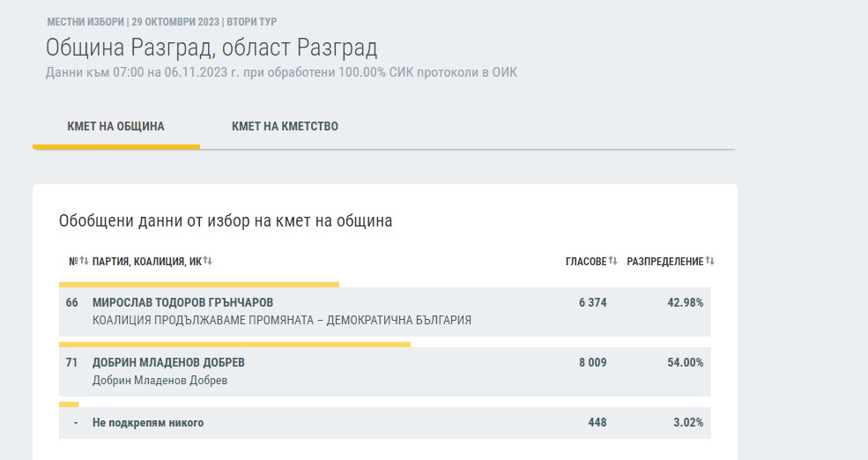
Task: Switch to КМЕТ НА КМЕТСТВО tab
Action: (285, 127)
